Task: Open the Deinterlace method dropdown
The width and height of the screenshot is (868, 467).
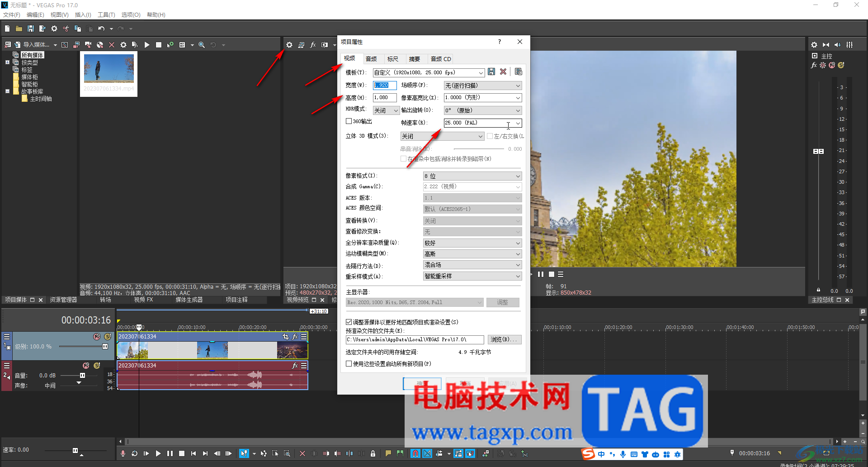Action: tap(472, 265)
